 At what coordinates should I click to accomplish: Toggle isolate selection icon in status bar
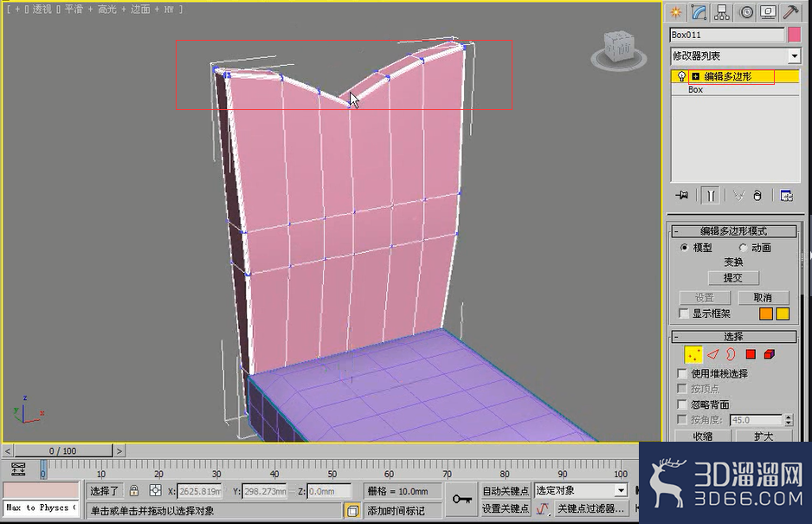[x=352, y=511]
